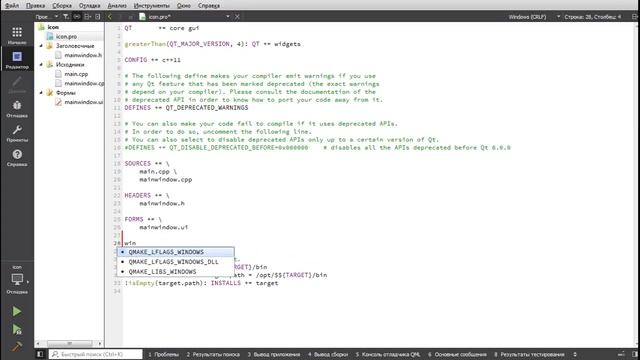Open the Debug (Отладка) mode in sidebar
This screenshot has width=640, height=360.
click(x=17, y=109)
